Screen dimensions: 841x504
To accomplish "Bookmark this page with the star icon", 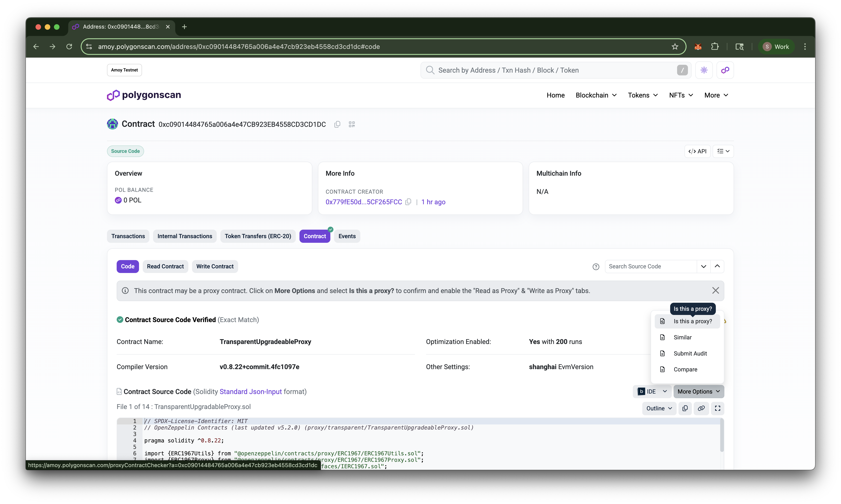I will 675,47.
